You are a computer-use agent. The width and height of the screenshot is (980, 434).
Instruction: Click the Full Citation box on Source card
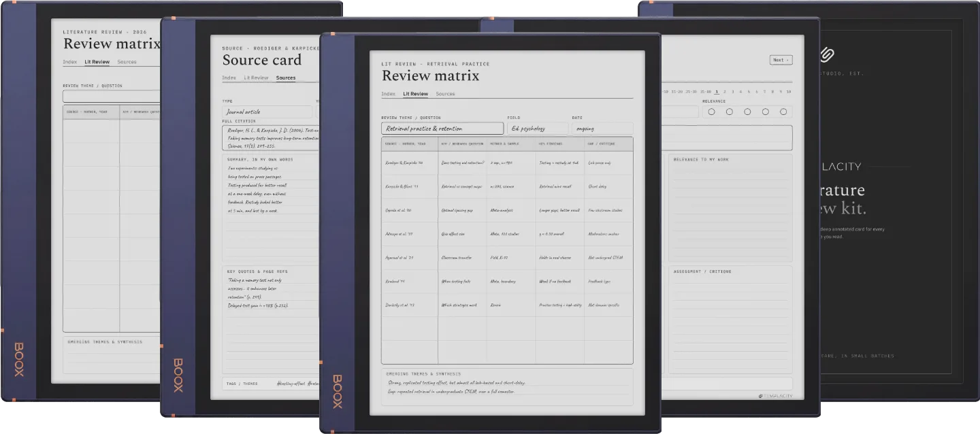tap(271, 137)
